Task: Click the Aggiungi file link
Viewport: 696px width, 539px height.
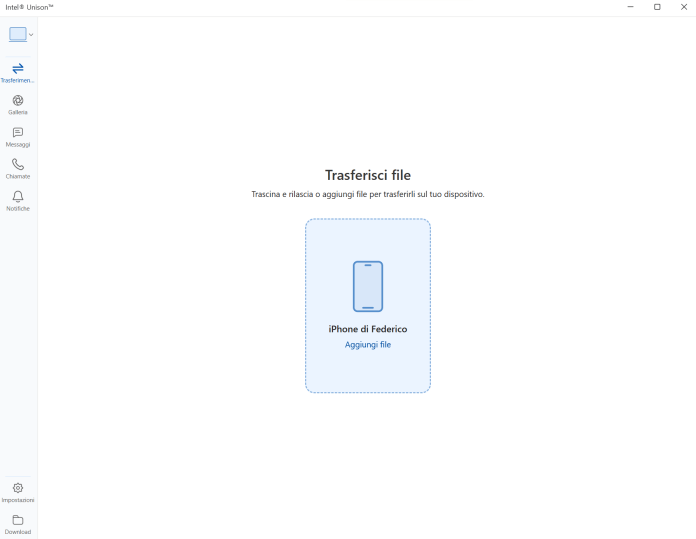Action: point(368,345)
